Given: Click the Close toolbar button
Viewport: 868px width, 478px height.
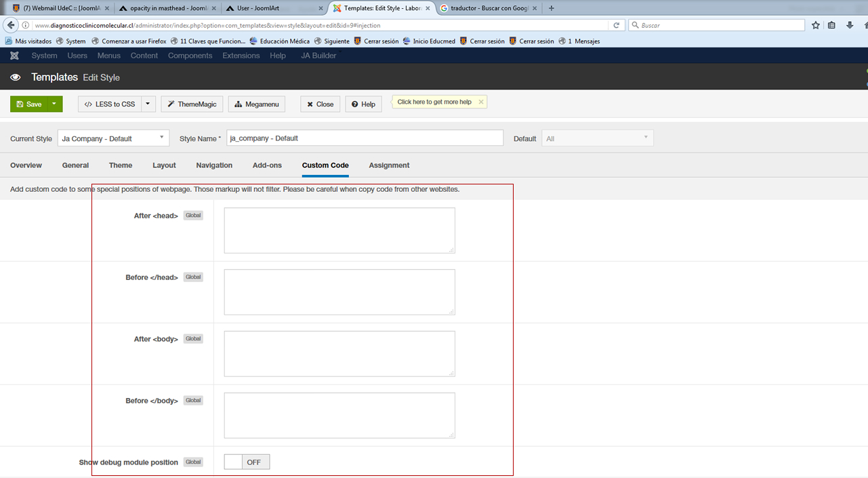Looking at the screenshot, I should coord(320,104).
